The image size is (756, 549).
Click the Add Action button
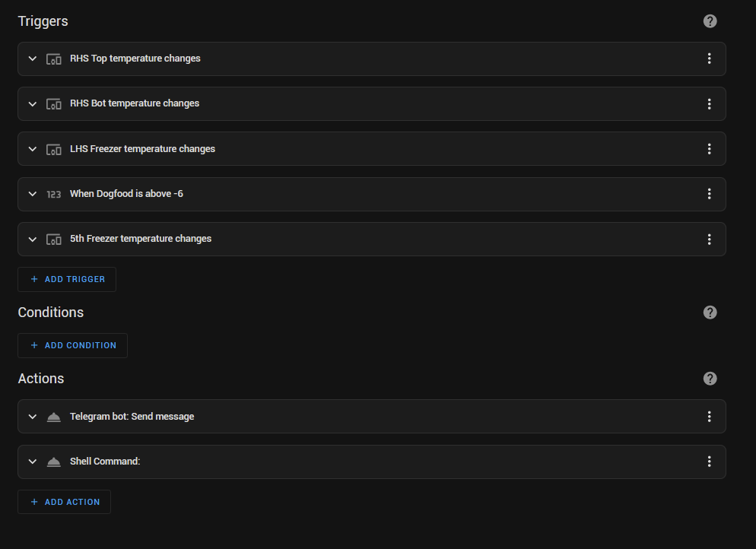(64, 502)
